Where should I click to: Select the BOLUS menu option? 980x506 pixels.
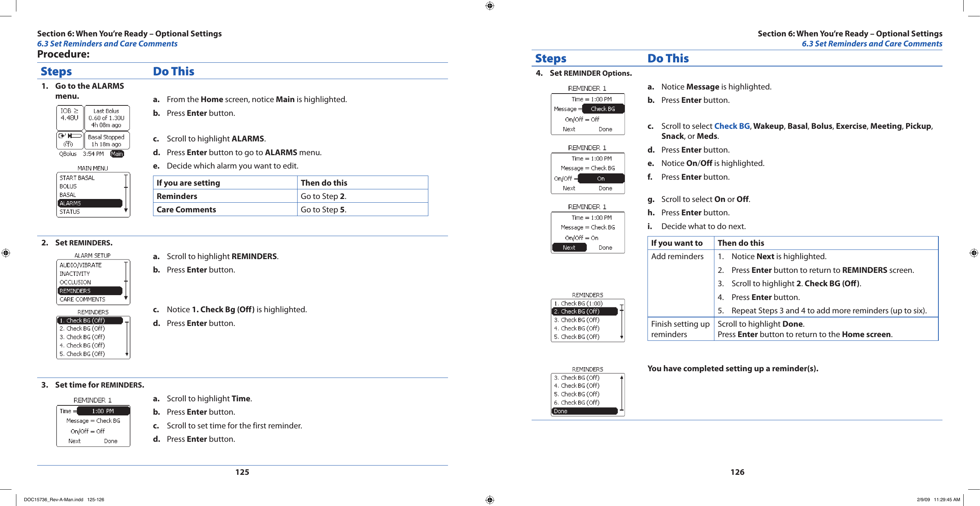[x=70, y=190]
